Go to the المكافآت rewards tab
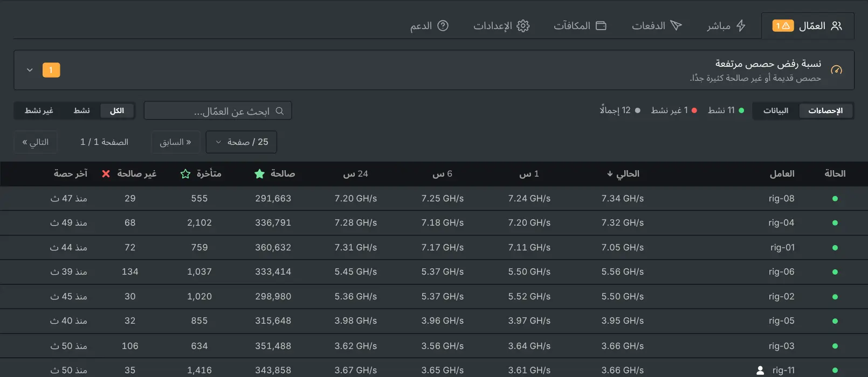 point(580,26)
